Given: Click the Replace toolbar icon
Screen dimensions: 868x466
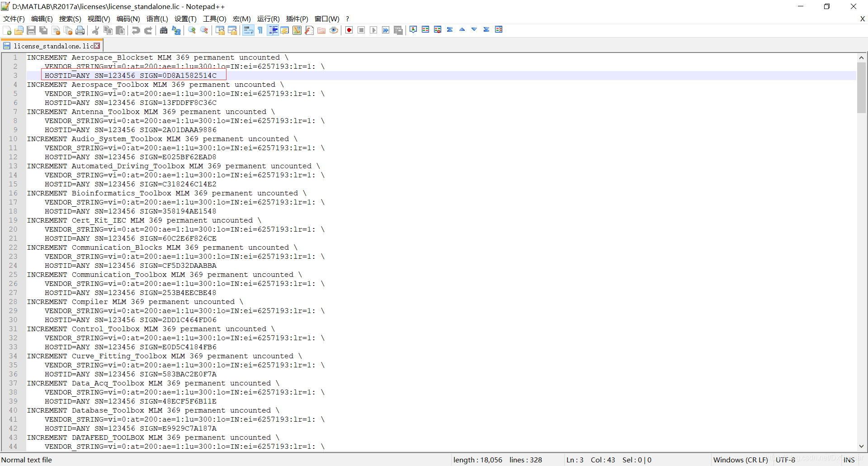Looking at the screenshot, I should pyautogui.click(x=176, y=30).
